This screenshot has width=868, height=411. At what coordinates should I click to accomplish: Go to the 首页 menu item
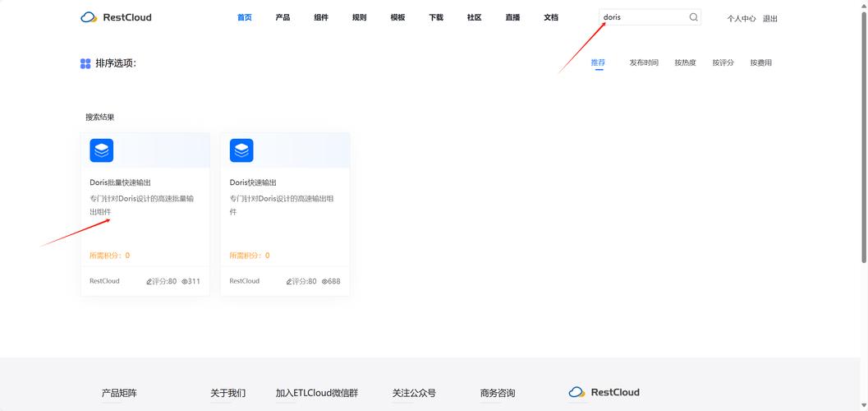click(245, 17)
